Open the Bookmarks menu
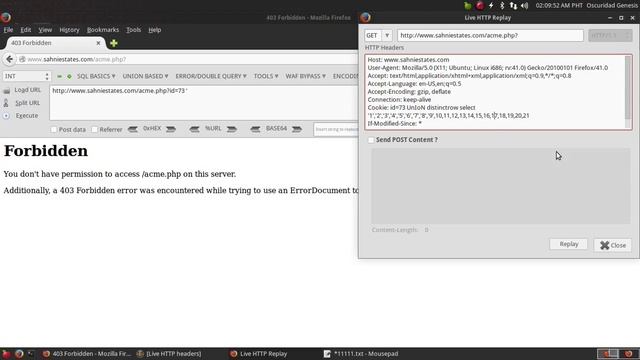Image resolution: width=640 pixels, height=360 pixels. click(103, 30)
